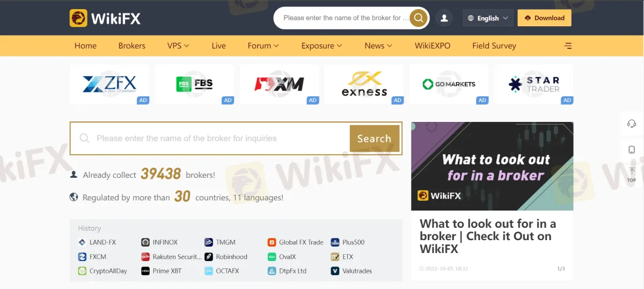Select the Exness broker ad tile
644x289 pixels.
[x=364, y=84]
